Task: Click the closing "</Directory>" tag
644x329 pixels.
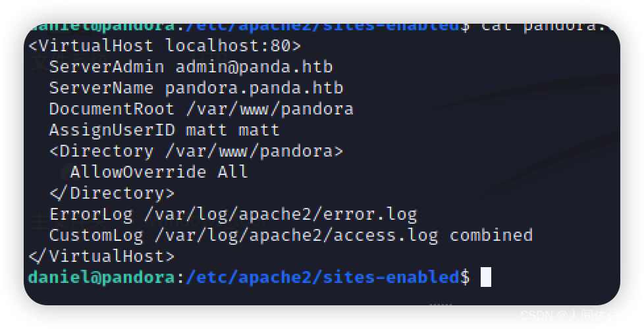Action: pyautogui.click(x=112, y=193)
